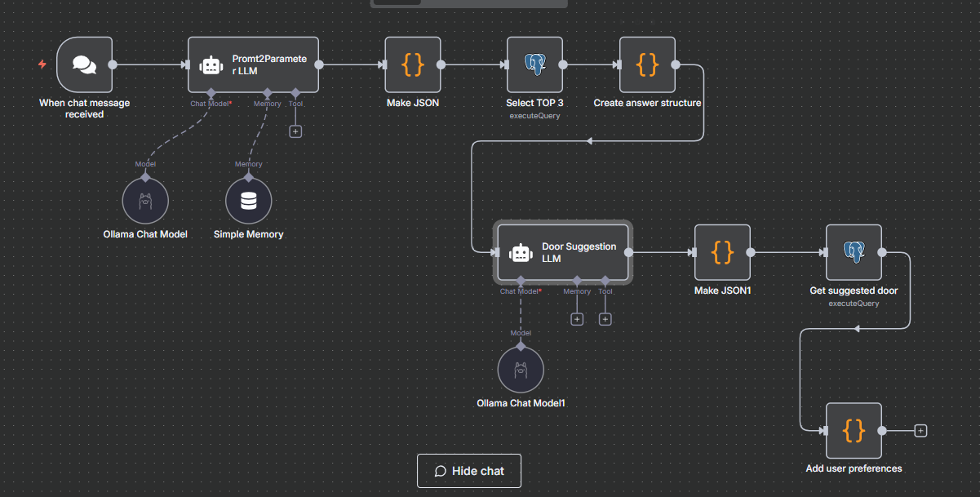
Task: Add memory to Door Suggestion LLM
Action: pyautogui.click(x=577, y=319)
